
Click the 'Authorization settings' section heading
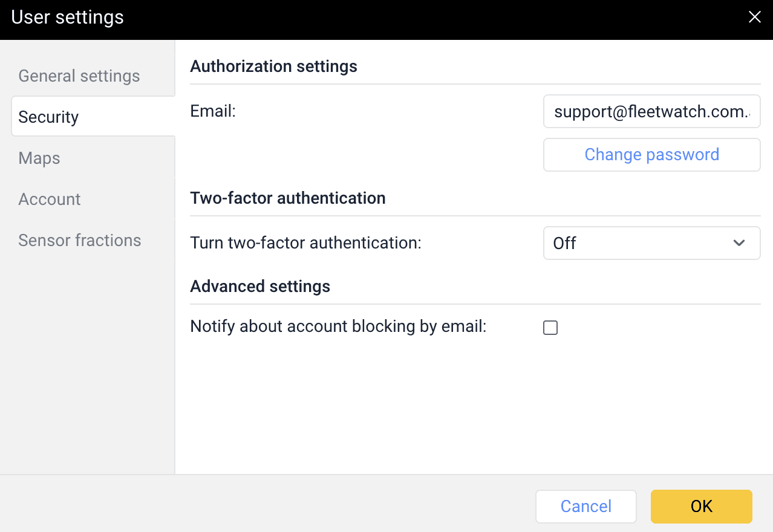pyautogui.click(x=273, y=66)
